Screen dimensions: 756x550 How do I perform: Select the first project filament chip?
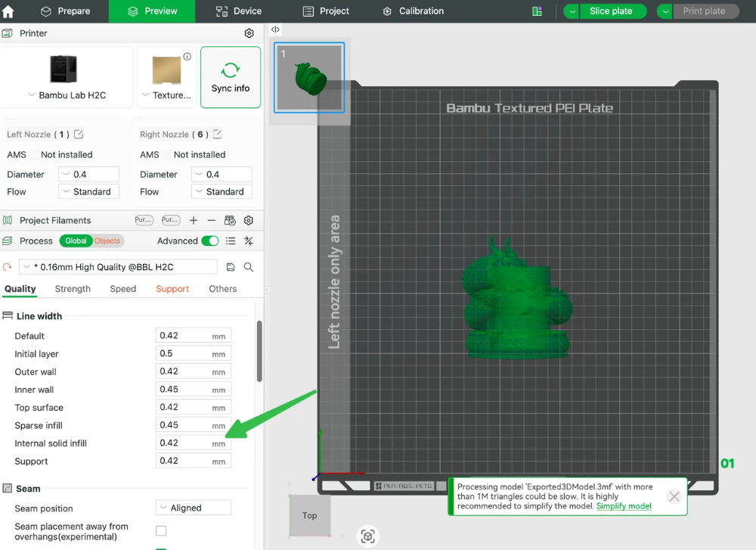(144, 220)
